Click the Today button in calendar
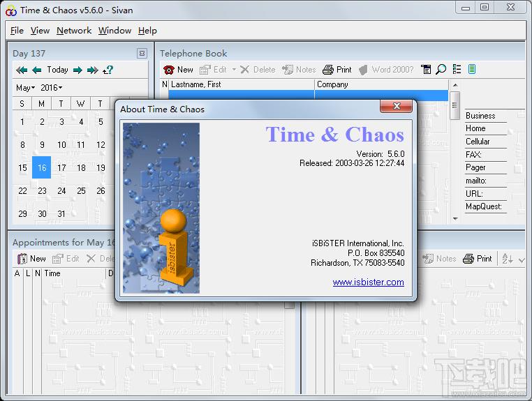This screenshot has height=401, width=532. pos(57,70)
